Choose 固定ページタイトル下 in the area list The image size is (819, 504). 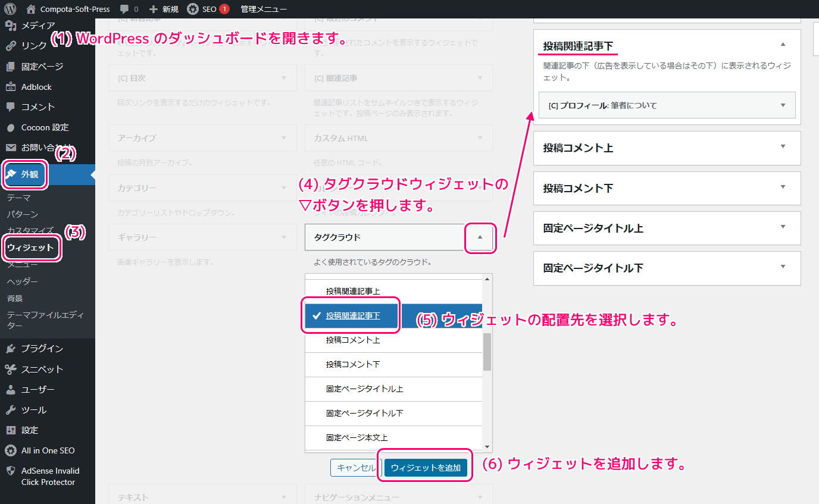pyautogui.click(x=393, y=413)
